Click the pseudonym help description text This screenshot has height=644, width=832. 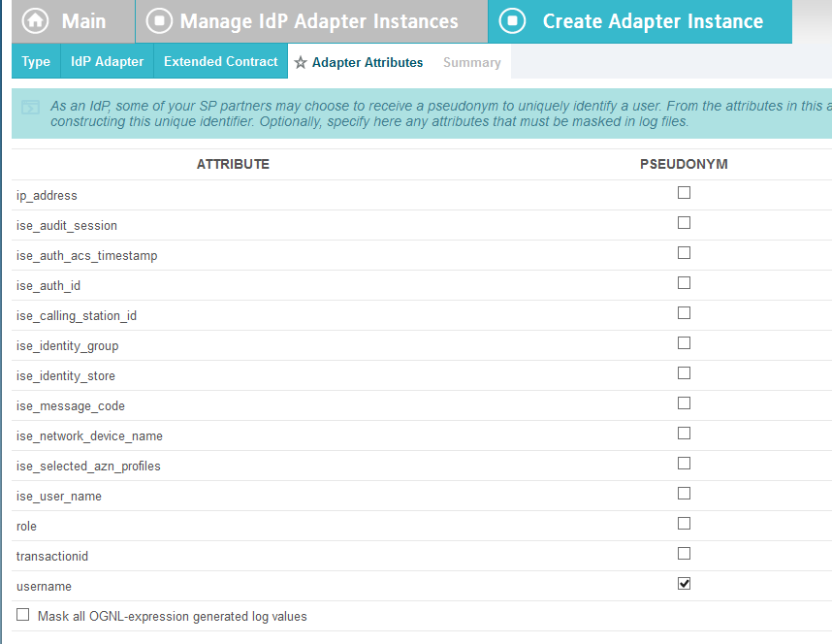(x=441, y=113)
